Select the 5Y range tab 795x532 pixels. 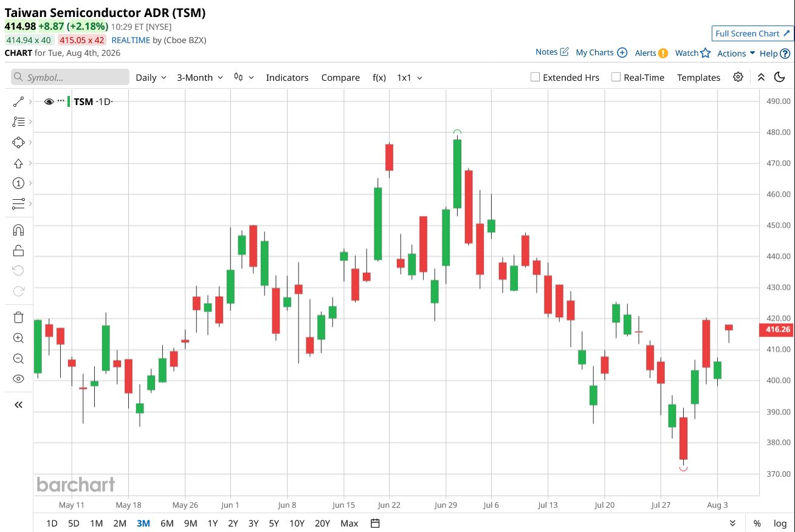click(274, 523)
